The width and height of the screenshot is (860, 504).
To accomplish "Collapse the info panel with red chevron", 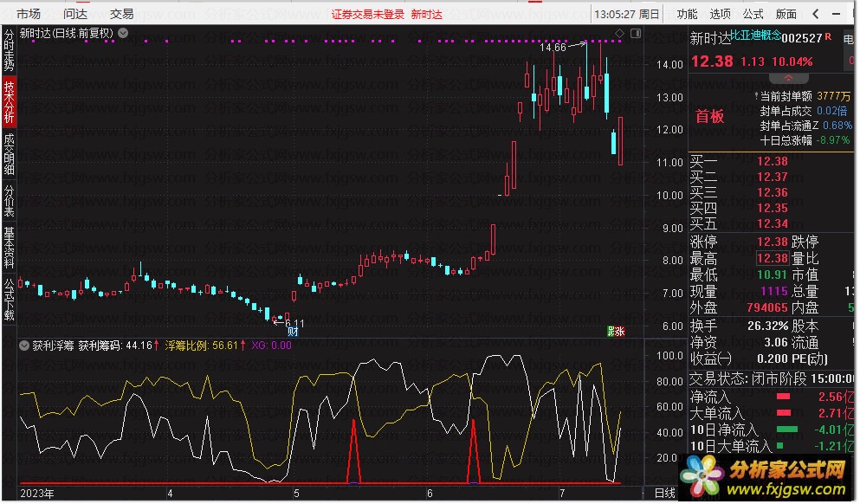I will (788, 77).
